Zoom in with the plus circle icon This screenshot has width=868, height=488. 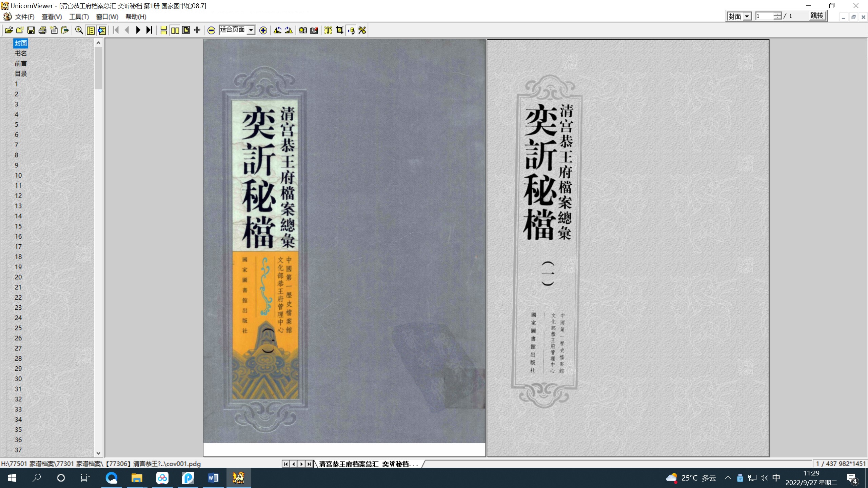tap(263, 30)
